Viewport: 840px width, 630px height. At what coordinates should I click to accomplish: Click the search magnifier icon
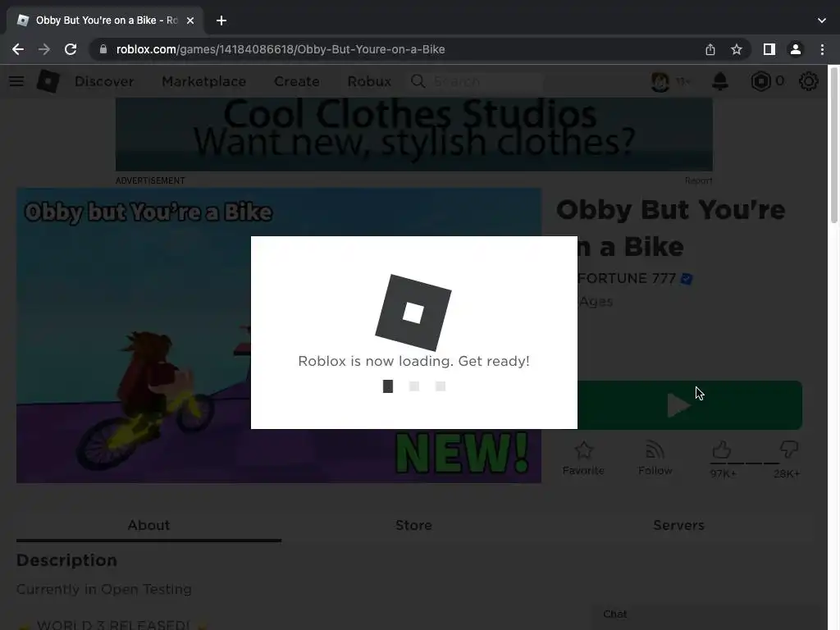[418, 81]
